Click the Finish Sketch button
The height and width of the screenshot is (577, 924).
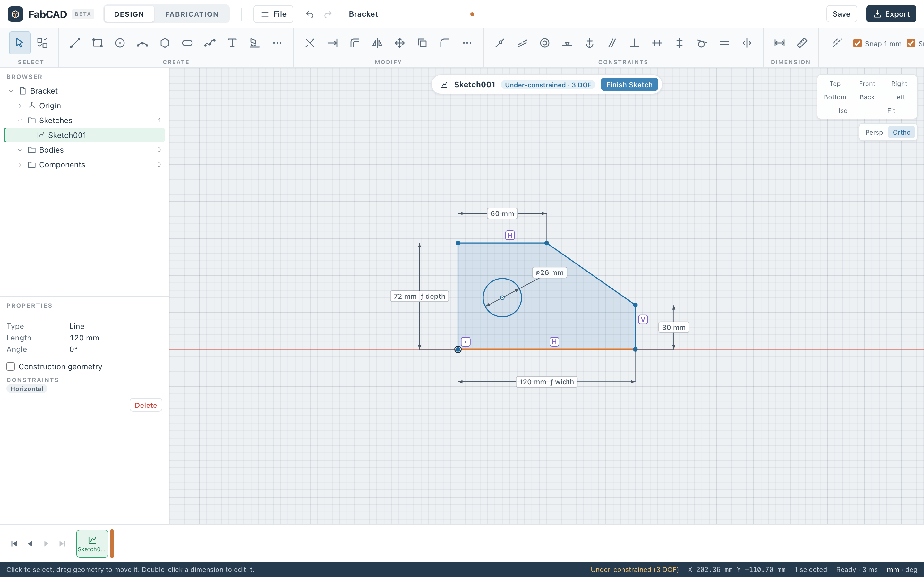[x=629, y=85]
